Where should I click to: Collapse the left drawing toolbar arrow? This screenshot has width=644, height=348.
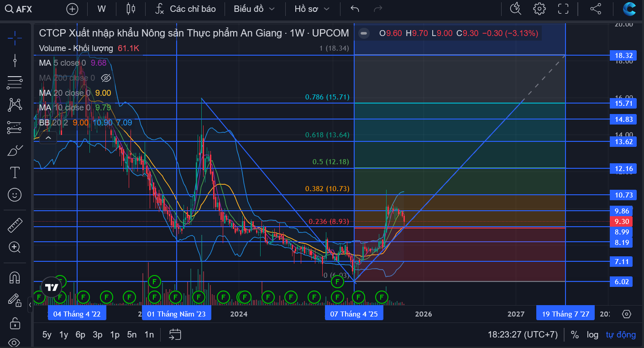pos(30,305)
